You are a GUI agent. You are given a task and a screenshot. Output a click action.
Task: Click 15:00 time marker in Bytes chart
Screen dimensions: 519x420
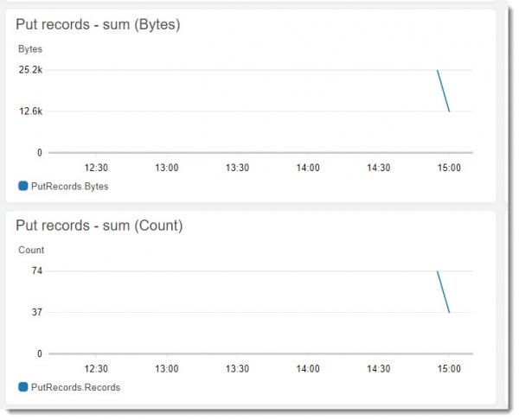(x=449, y=168)
